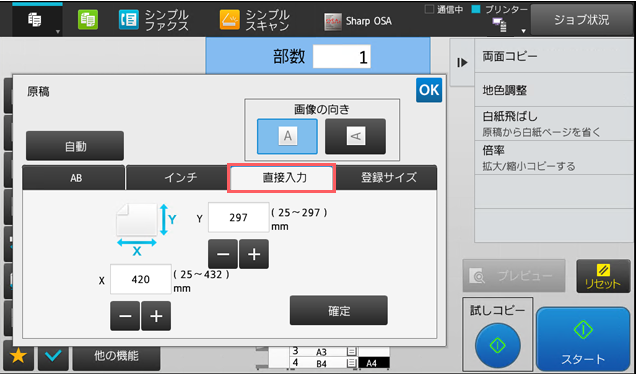
Task: Confirm the dialog with blue OK button
Action: pos(429,90)
